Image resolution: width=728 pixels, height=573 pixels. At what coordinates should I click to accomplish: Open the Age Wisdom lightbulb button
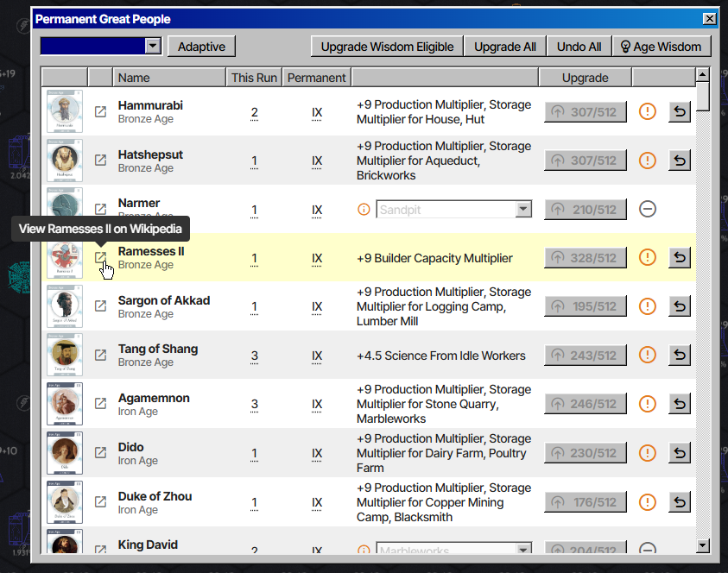(x=662, y=47)
